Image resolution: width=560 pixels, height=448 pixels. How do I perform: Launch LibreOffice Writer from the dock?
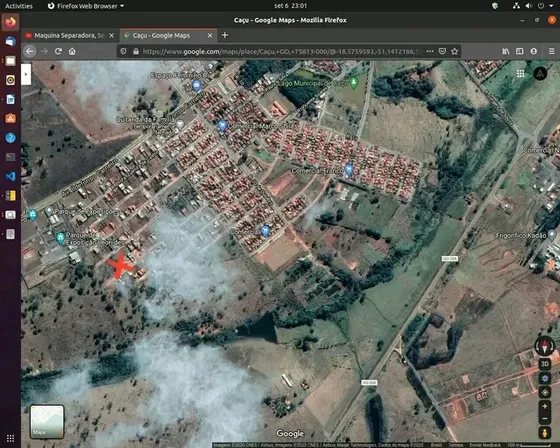[x=10, y=99]
